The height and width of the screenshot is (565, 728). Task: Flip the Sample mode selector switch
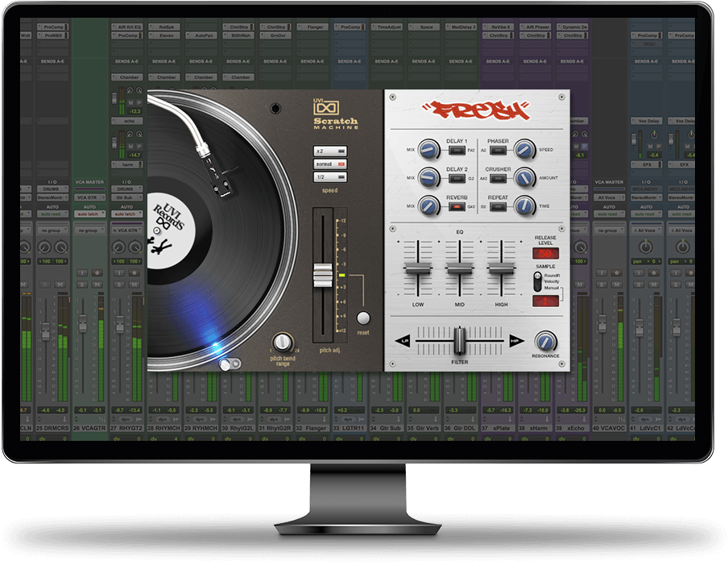pyautogui.click(x=537, y=280)
